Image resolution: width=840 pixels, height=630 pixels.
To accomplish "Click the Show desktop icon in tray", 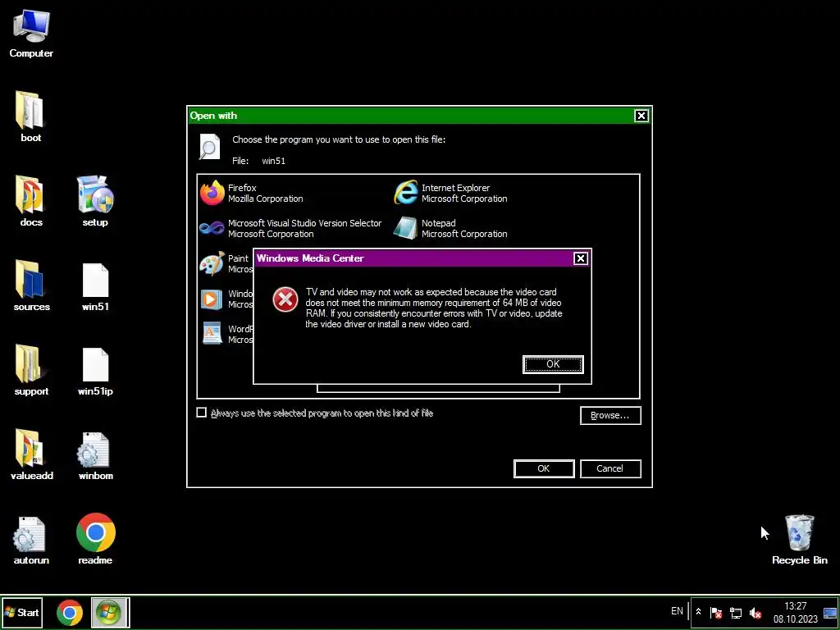I will pyautogui.click(x=830, y=612).
